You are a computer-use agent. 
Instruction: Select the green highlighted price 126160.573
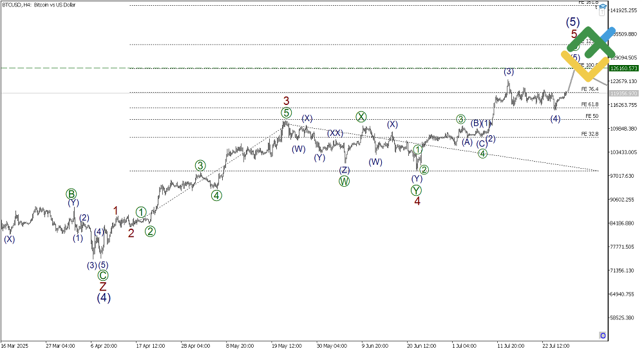click(x=623, y=68)
